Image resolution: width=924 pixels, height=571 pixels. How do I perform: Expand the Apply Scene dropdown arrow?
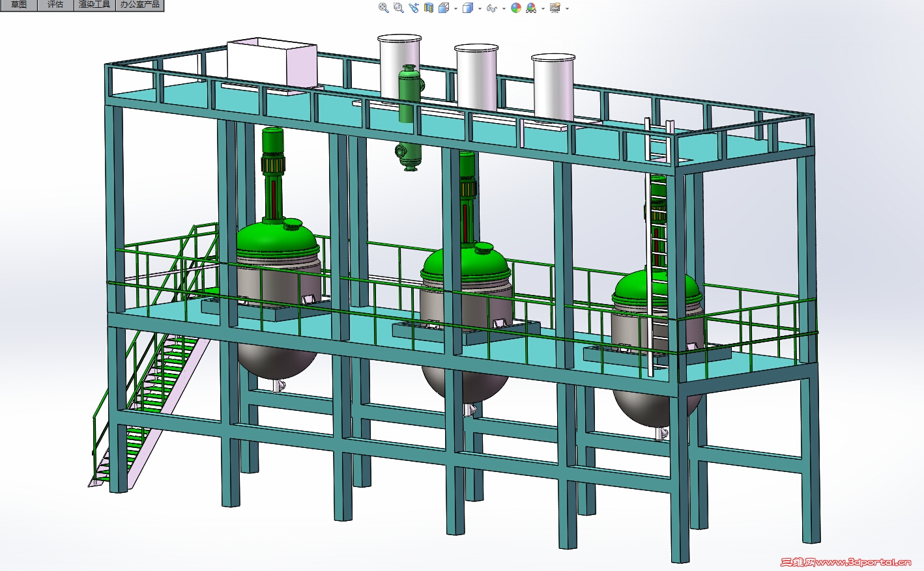(x=543, y=8)
